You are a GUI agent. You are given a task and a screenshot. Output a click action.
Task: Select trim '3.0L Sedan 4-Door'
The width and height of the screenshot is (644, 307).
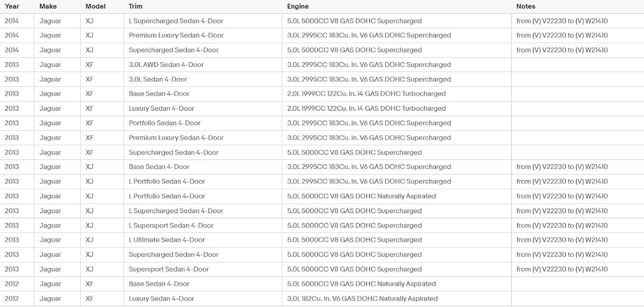(158, 79)
